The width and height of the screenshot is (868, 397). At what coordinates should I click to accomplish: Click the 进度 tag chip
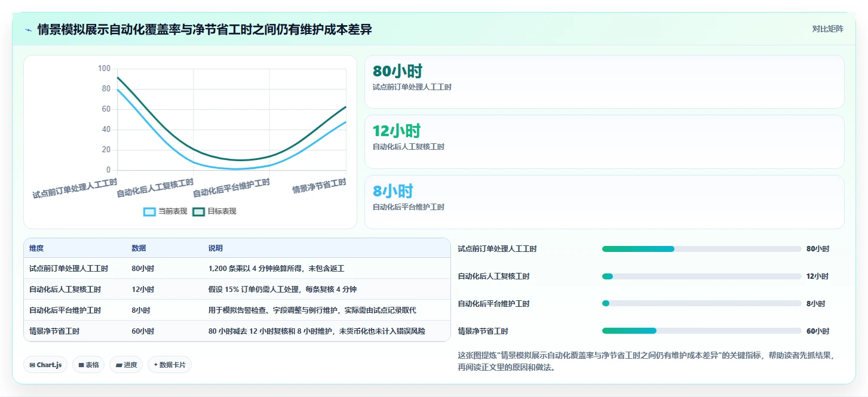click(126, 365)
